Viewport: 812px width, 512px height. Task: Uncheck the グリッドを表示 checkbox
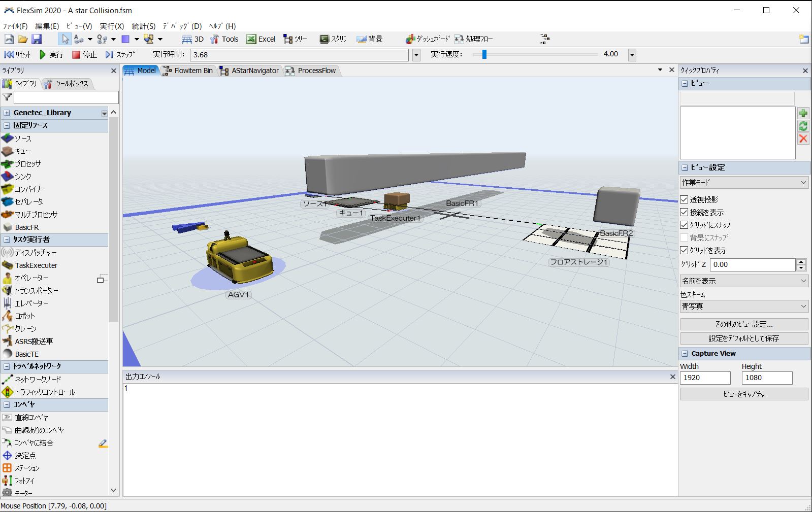(x=684, y=251)
